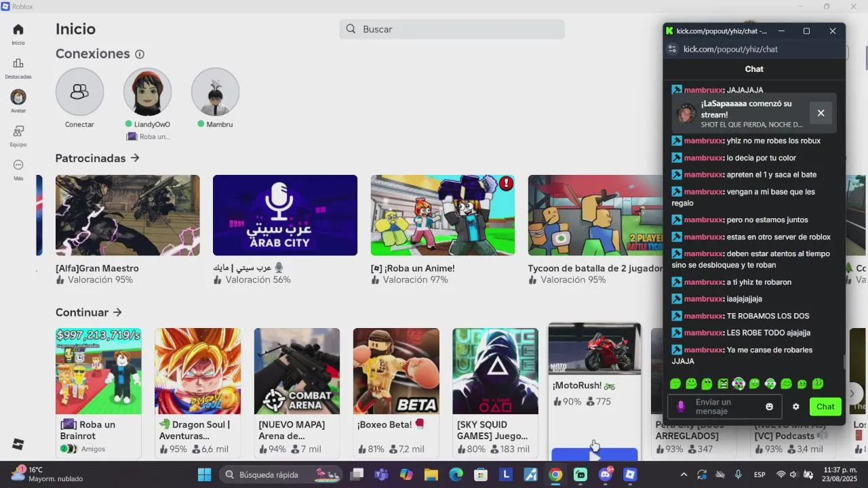Insert the angry square-face green emote
868x488 pixels.
(x=723, y=384)
